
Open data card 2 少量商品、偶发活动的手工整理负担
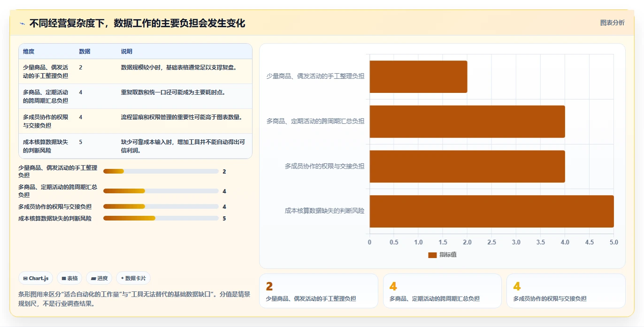click(x=319, y=291)
